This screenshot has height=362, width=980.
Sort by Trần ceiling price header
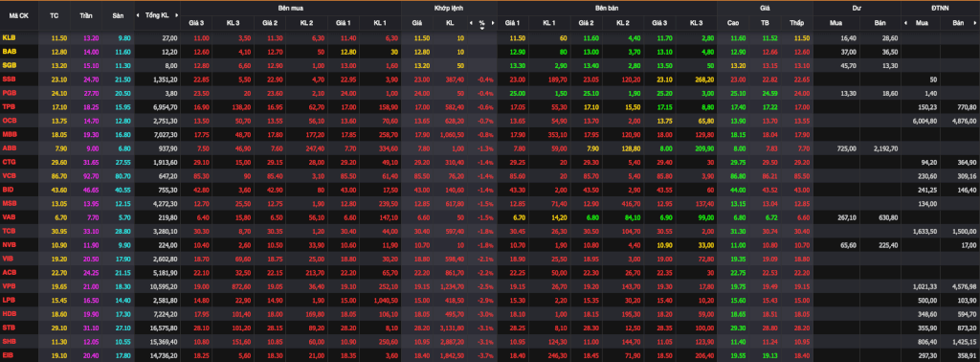(x=85, y=15)
